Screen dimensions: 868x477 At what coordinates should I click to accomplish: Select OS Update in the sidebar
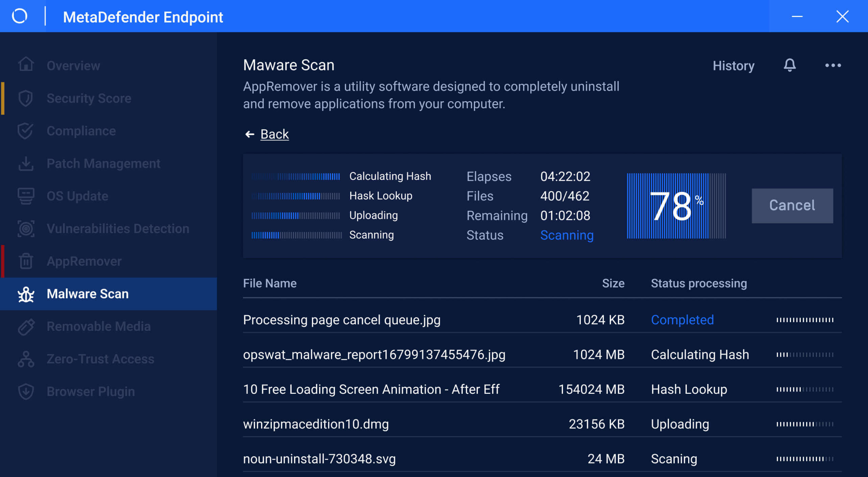coord(77,196)
